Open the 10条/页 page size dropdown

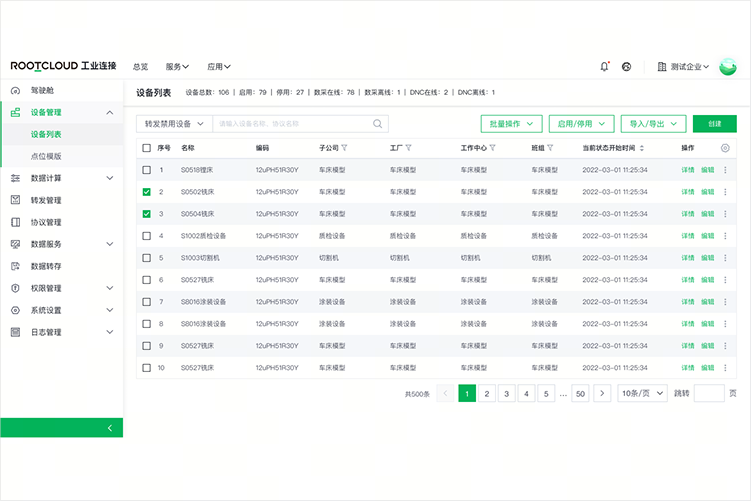pos(642,393)
